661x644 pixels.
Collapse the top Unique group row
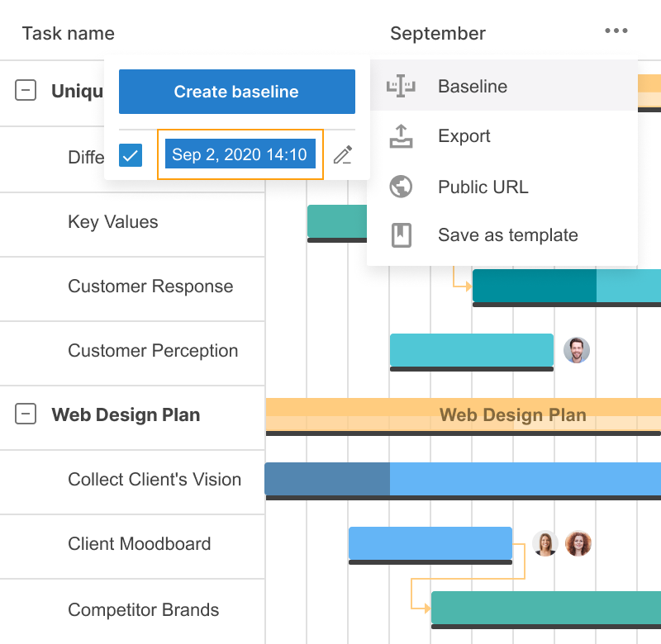[x=26, y=91]
